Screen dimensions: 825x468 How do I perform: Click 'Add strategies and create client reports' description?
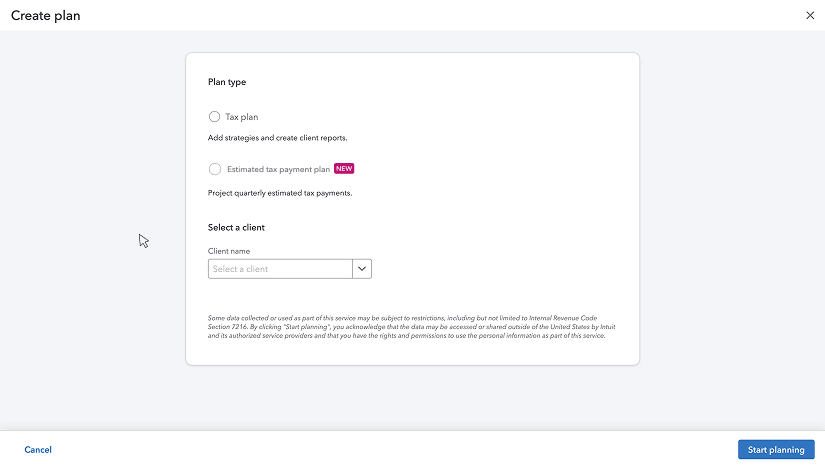click(277, 138)
